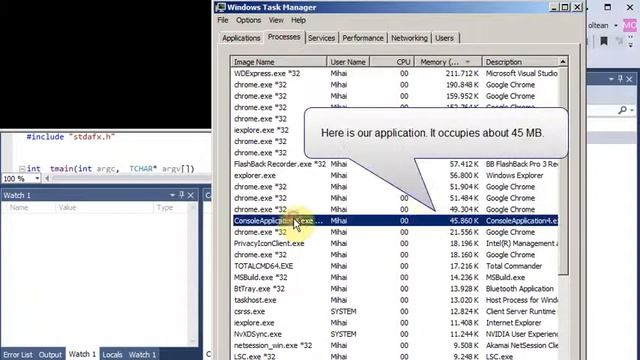Select the LSC.exe *32 process row

click(x=395, y=356)
